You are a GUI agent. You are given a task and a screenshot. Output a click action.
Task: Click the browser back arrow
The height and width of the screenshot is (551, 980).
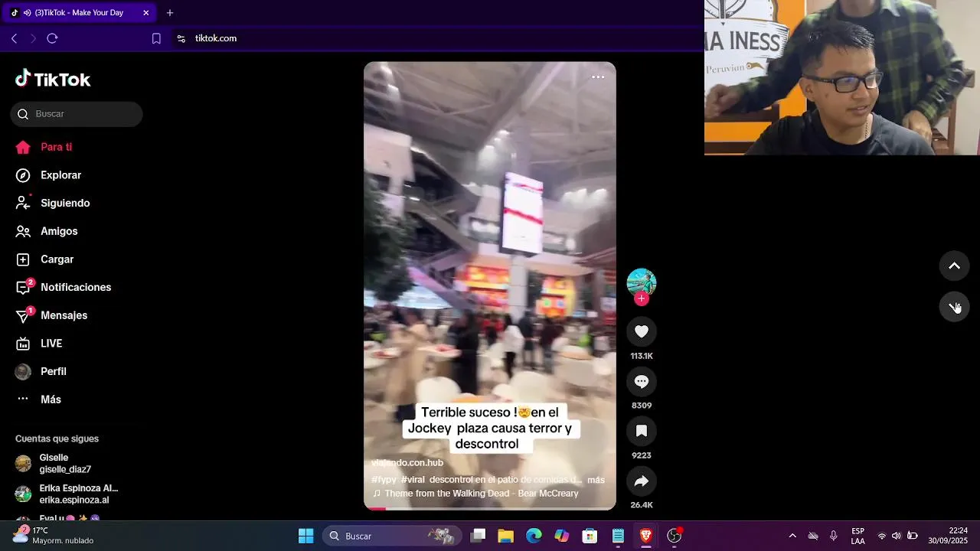point(14,38)
